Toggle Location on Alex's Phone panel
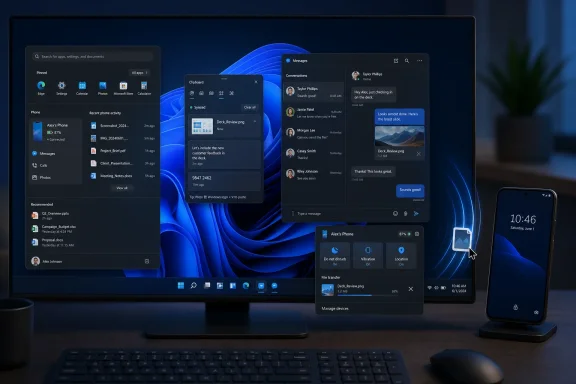576x384 pixels. (401, 255)
